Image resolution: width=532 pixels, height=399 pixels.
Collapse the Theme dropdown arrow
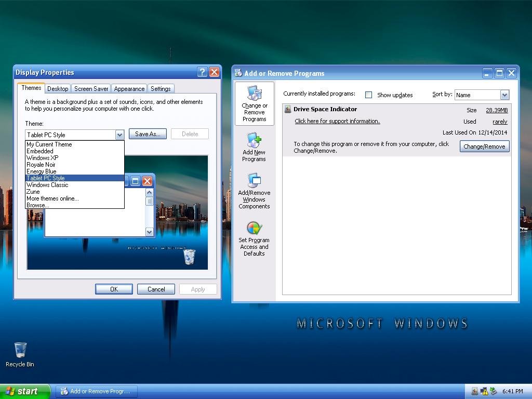point(119,135)
